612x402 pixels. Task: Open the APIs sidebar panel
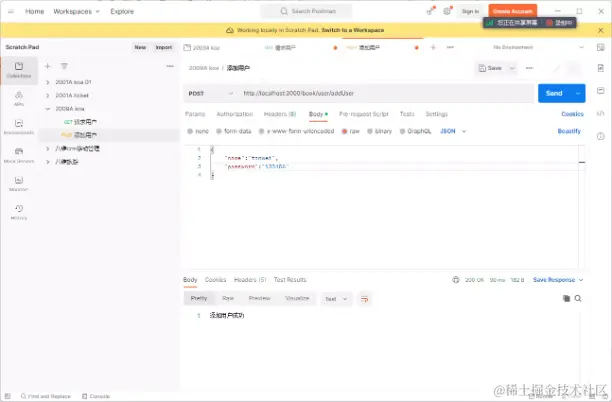tap(19, 98)
